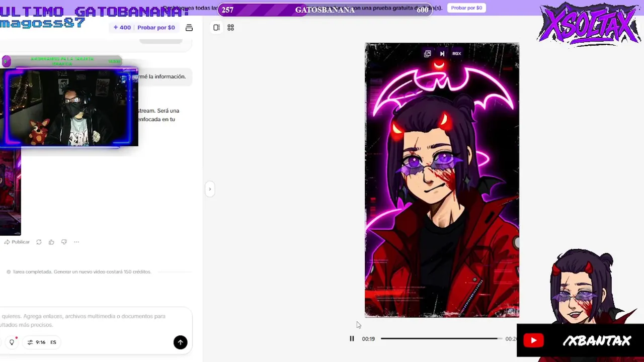Expand the panel with the side chevron
The height and width of the screenshot is (362, 644).
tap(210, 189)
